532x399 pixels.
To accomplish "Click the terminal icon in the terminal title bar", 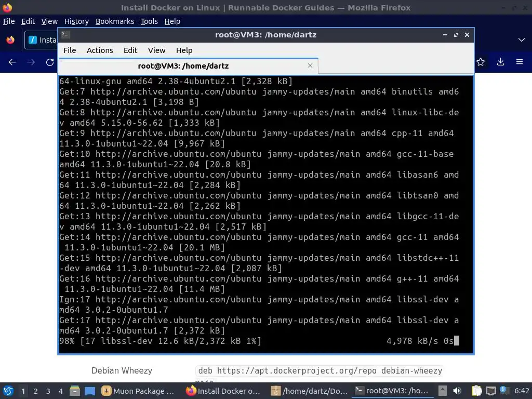I will click(x=65, y=34).
